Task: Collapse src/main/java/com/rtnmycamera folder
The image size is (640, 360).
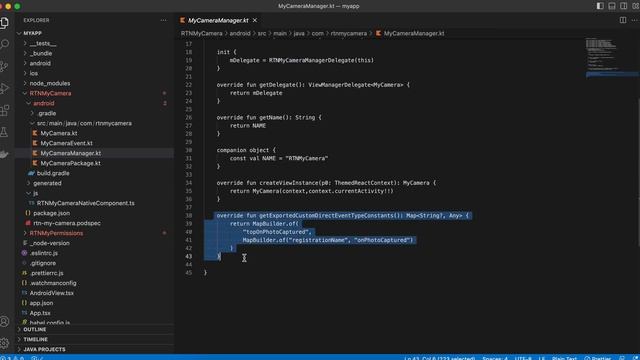Action: (32, 123)
